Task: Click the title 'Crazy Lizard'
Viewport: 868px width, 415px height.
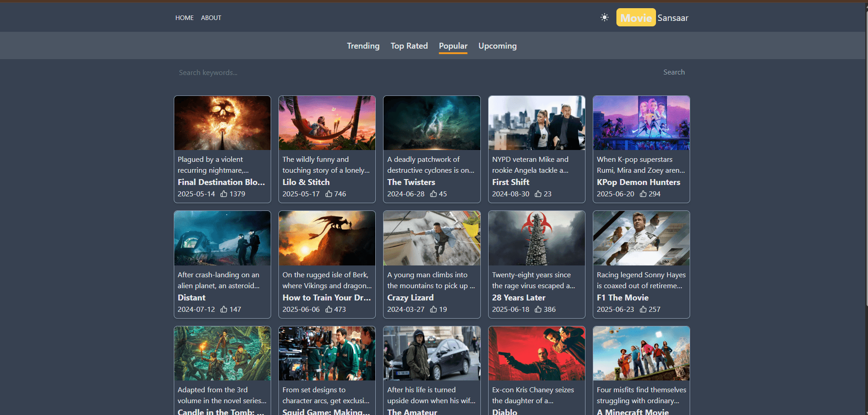Action: [x=410, y=298]
